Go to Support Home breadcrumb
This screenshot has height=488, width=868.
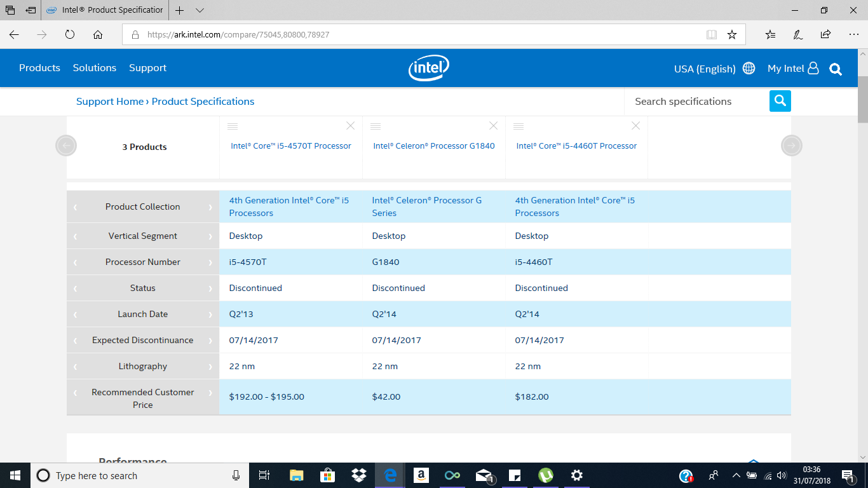(x=110, y=102)
